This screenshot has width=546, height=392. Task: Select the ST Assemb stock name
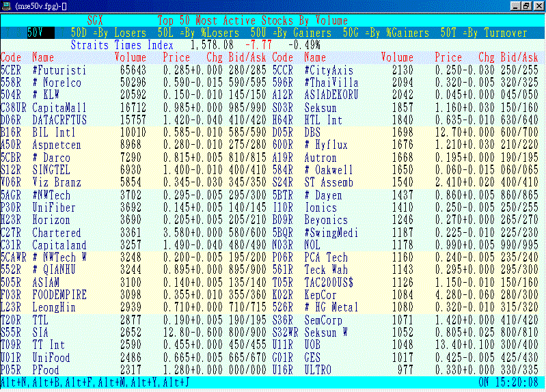point(329,182)
